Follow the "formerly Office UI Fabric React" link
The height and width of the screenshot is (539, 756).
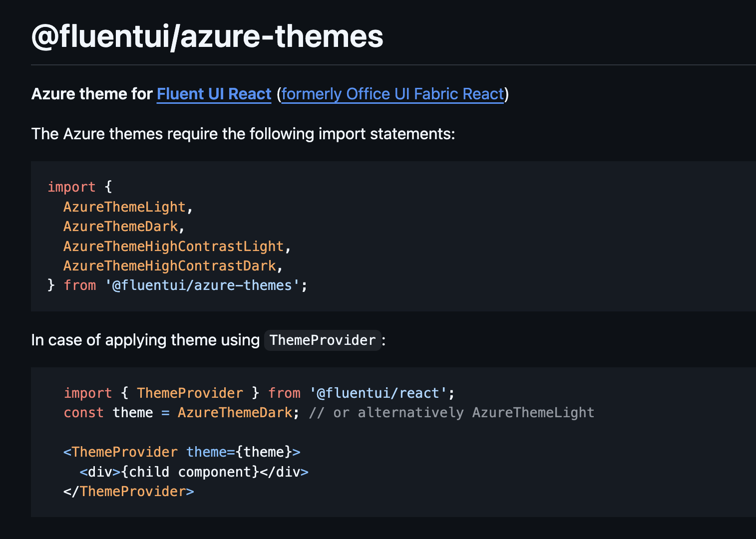392,94
